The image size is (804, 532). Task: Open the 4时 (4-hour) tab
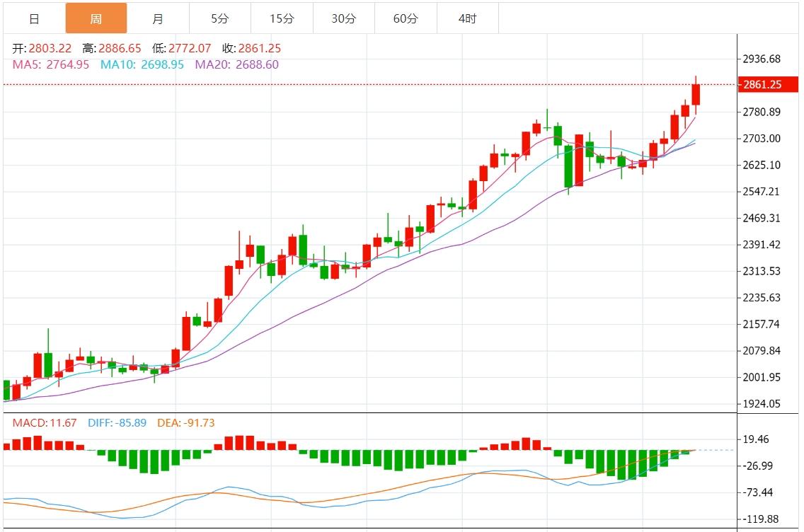click(467, 18)
